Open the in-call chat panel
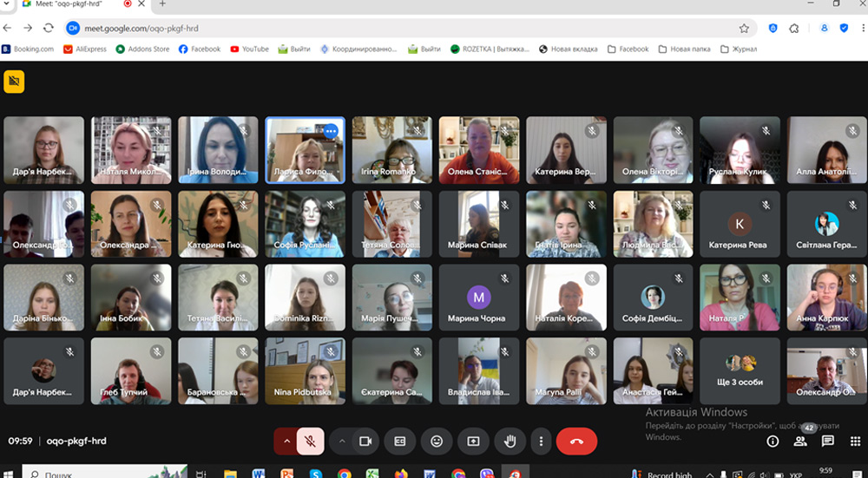Viewport: 868px width, 478px height. coord(828,441)
